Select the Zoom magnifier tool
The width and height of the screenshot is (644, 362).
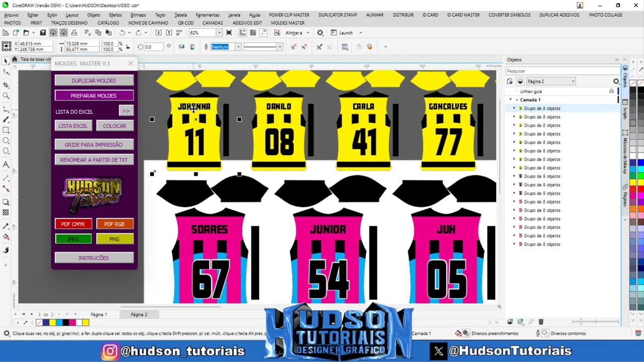click(x=6, y=96)
